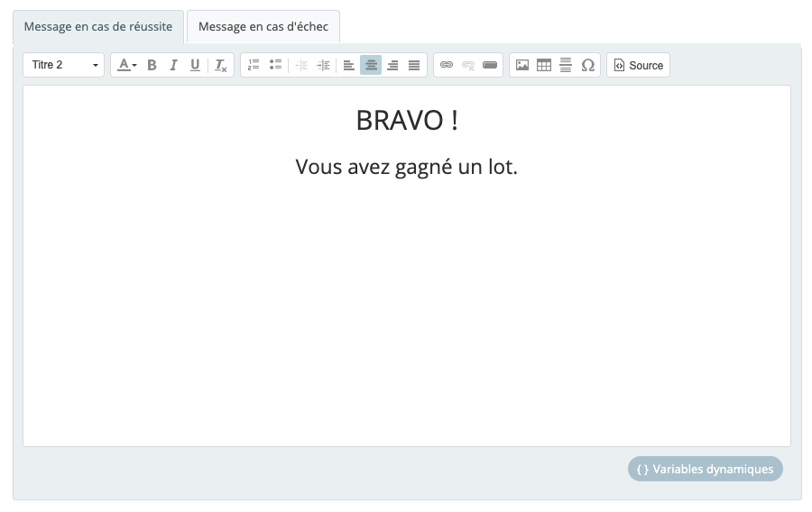Insert a horizontal line
Screen dimensions: 812x512
(x=566, y=65)
